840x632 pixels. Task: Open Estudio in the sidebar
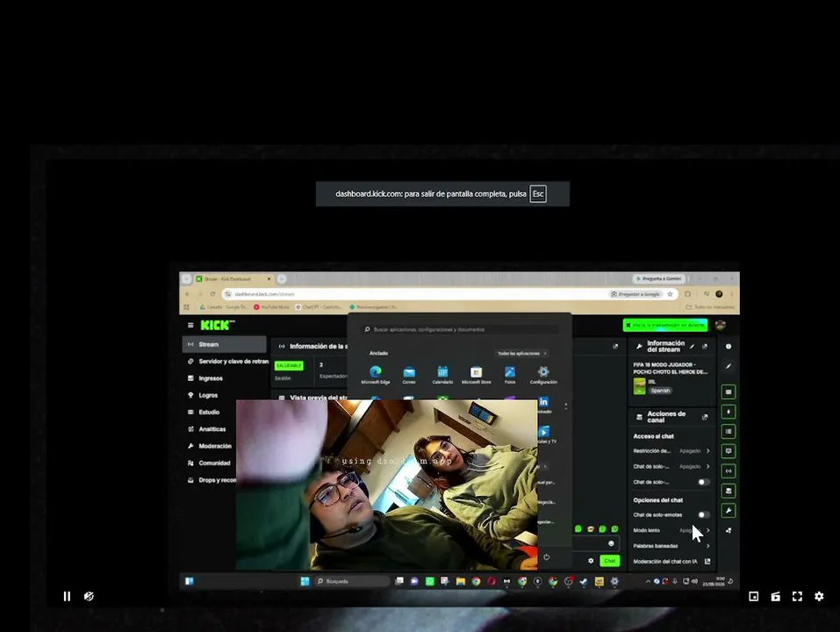point(203,413)
